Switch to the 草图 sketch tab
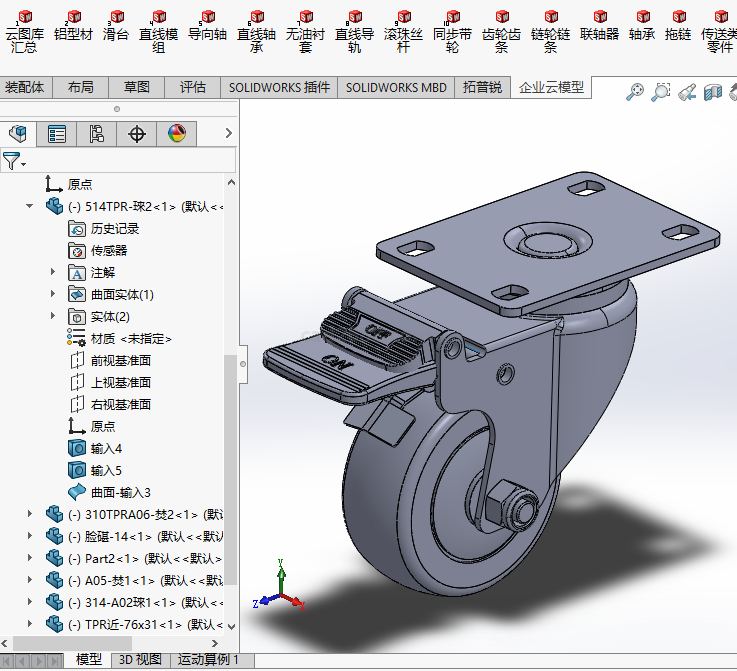737x671 pixels. point(136,87)
